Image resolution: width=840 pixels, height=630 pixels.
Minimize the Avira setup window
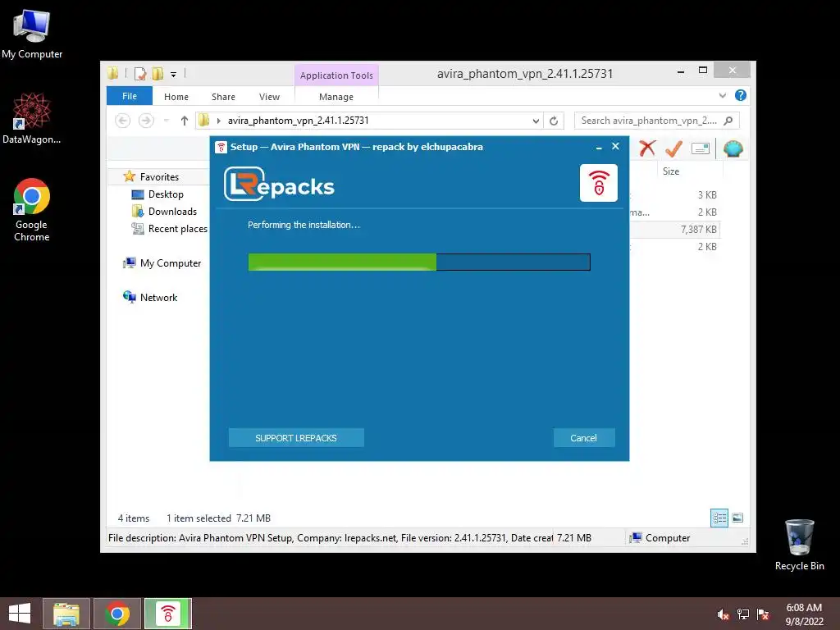[598, 147]
